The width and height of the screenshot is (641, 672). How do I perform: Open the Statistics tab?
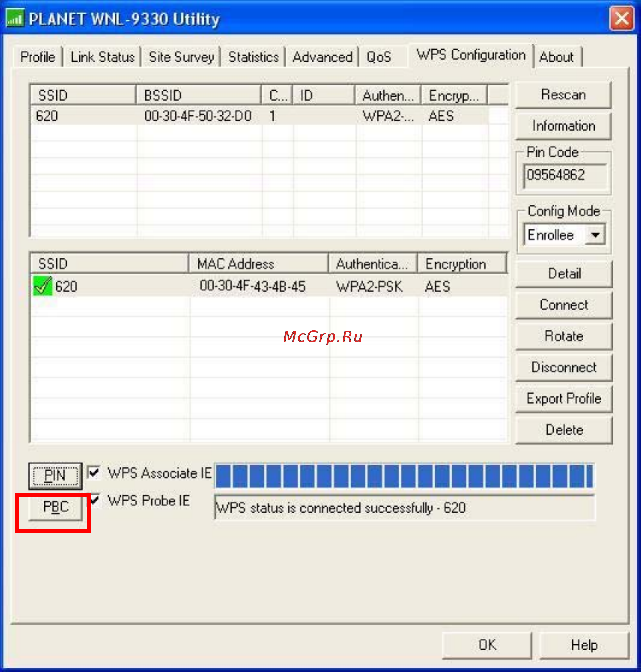(254, 57)
